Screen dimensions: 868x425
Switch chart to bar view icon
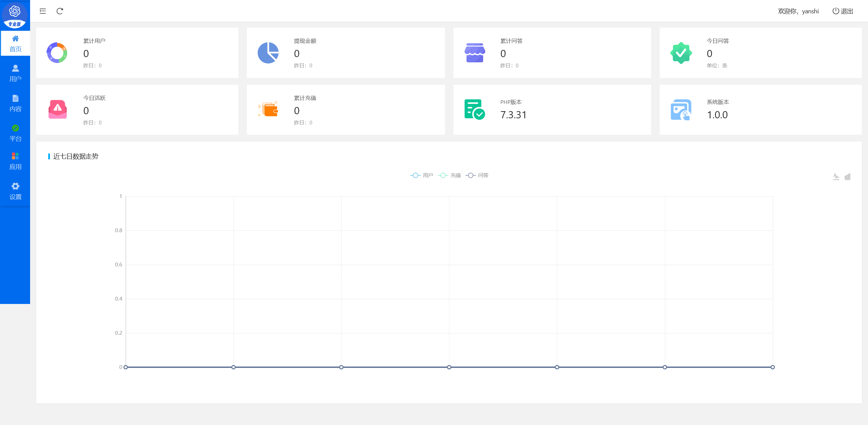click(847, 176)
